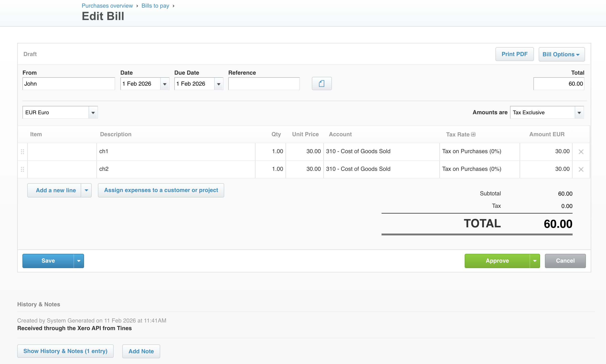The image size is (606, 364).
Task: Show History & Notes entry
Action: click(x=65, y=351)
